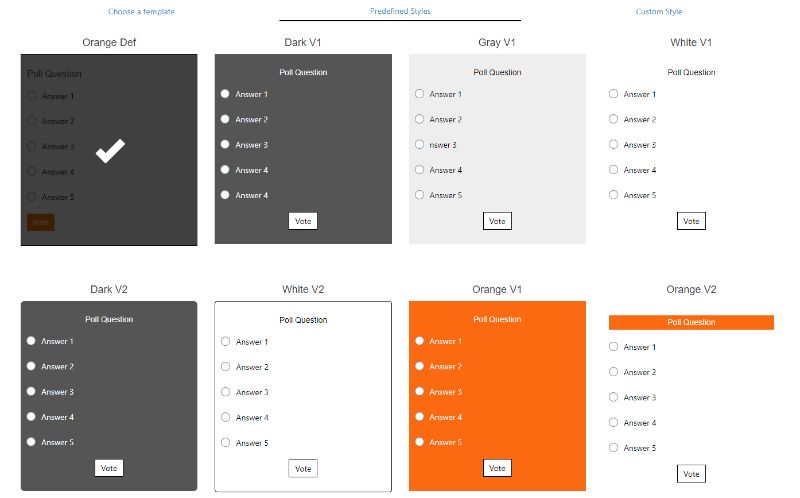Screen dimensions: 800x498
Task: Select Answer 1 radio in Orange V1
Action: [419, 341]
